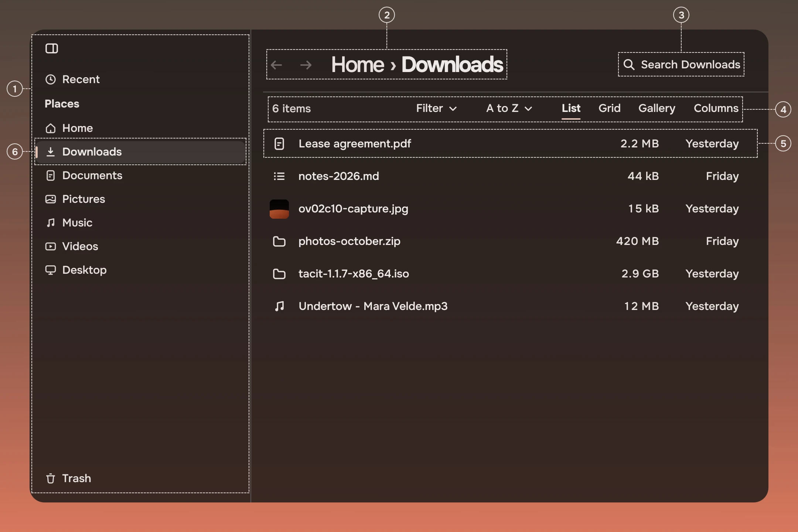This screenshot has height=532, width=798.
Task: Click the 2.2 MB size value
Action: tap(640, 144)
